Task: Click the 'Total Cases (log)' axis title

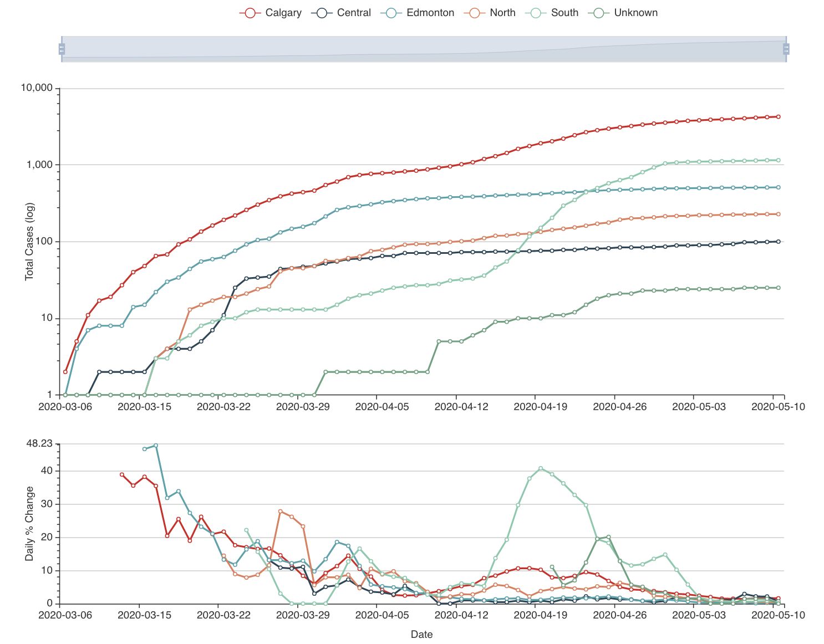Action: point(29,242)
